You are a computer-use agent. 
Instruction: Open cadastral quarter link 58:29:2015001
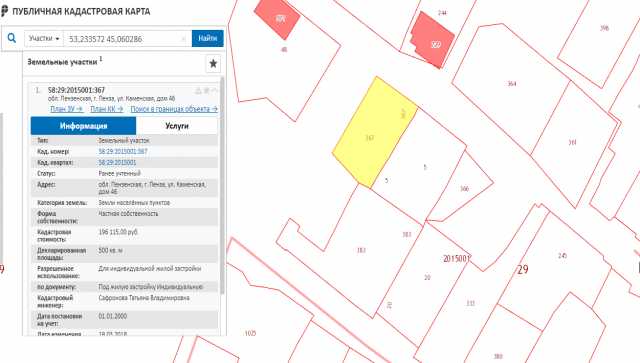pos(117,163)
